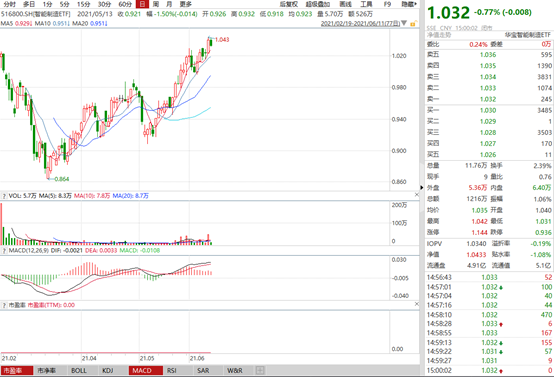
Task: Switch to the 周 weekly period
Action: click(156, 4)
